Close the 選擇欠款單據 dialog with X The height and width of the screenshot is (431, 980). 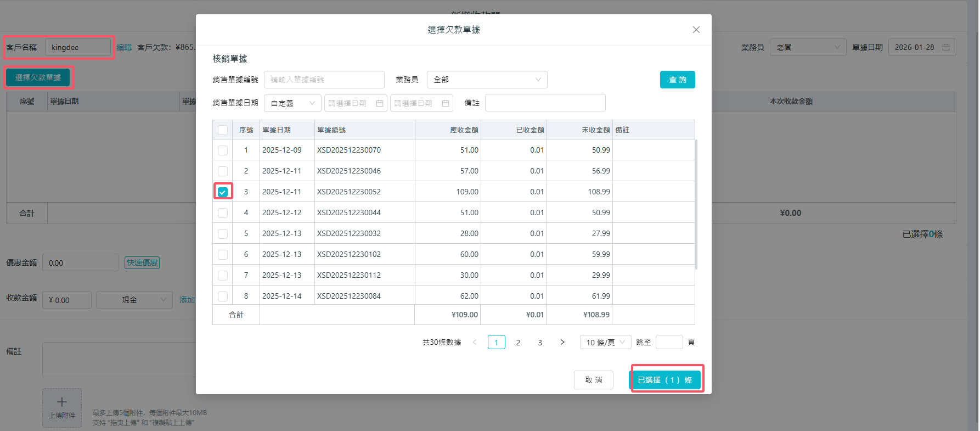(696, 30)
